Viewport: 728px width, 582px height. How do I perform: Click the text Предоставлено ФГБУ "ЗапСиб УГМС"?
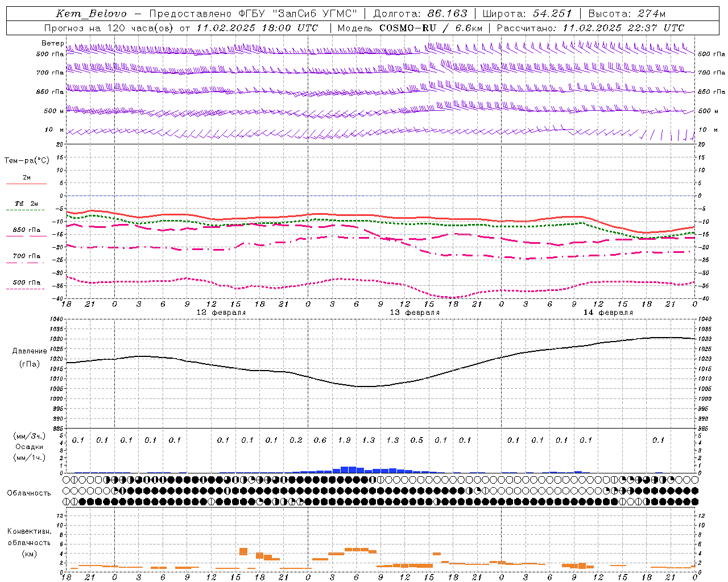tap(253, 14)
